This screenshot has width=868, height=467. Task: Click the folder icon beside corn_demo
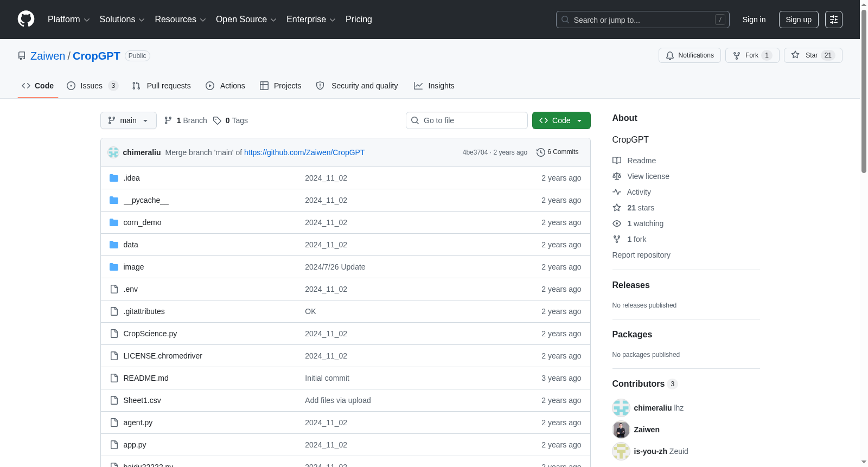pyautogui.click(x=114, y=222)
